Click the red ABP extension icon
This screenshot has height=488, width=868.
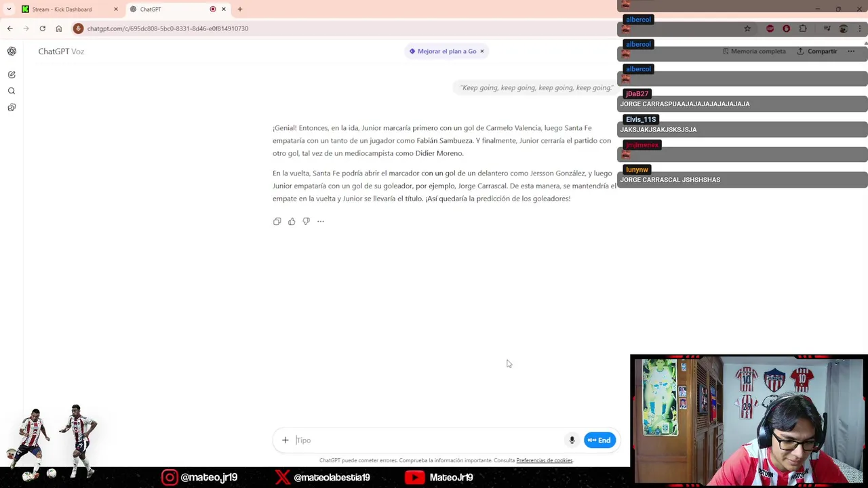(770, 28)
